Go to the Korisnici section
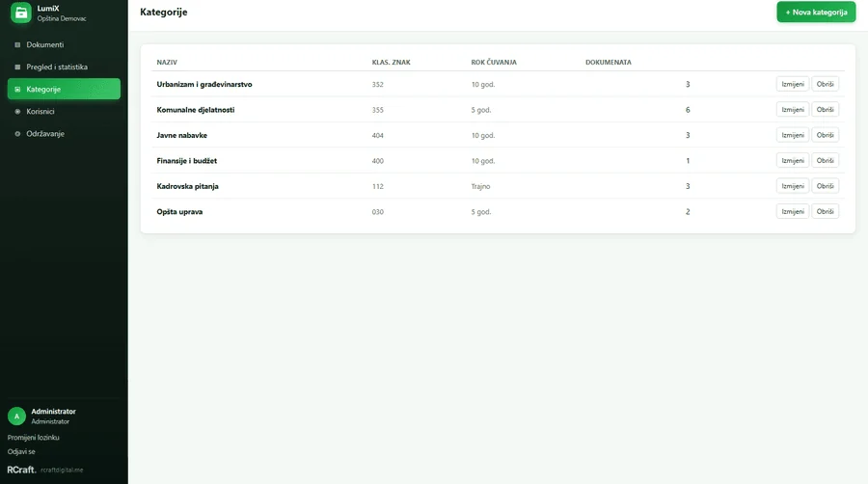 tap(64, 111)
